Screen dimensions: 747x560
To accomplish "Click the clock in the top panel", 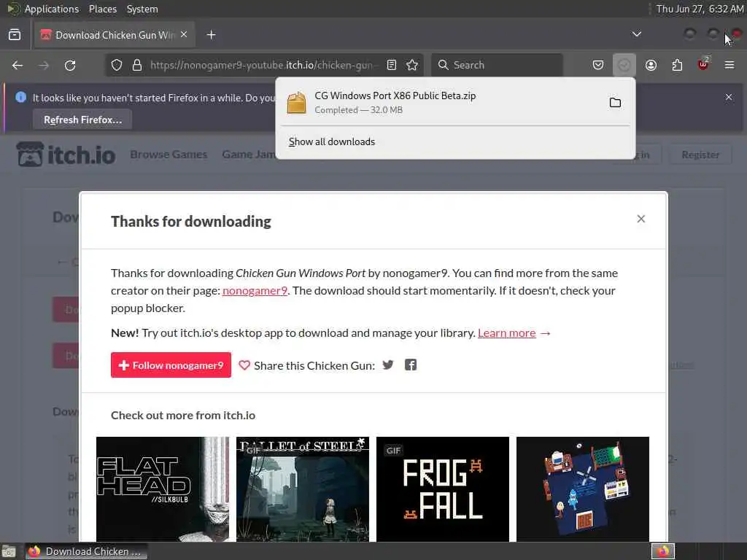I will click(x=700, y=9).
